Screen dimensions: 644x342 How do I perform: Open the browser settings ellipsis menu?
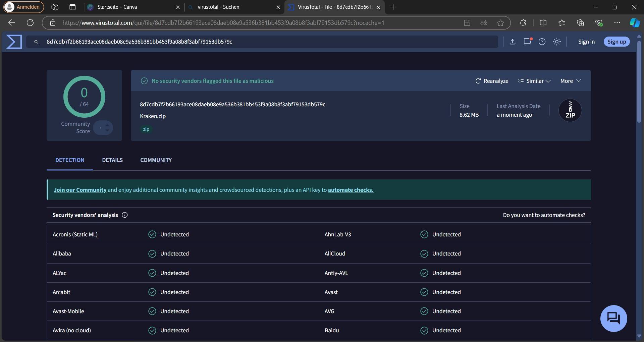click(x=617, y=23)
